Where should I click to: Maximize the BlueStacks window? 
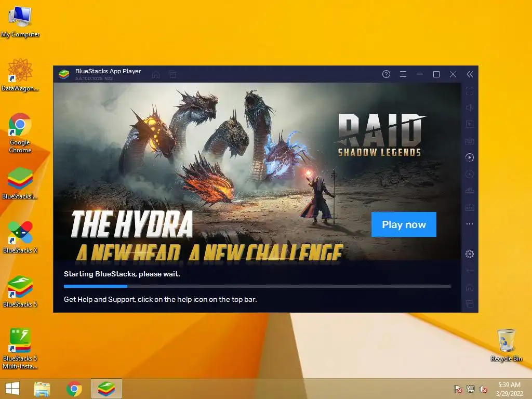[436, 74]
